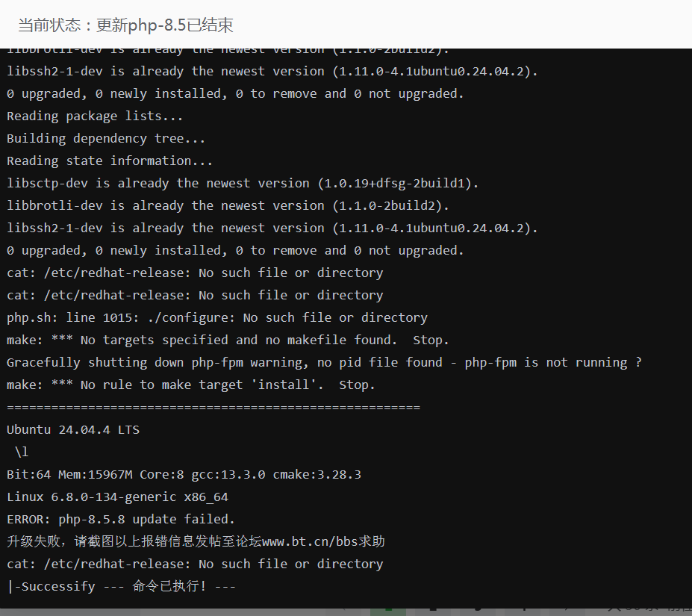Click the 'Building dependency tree...' line

[106, 139]
